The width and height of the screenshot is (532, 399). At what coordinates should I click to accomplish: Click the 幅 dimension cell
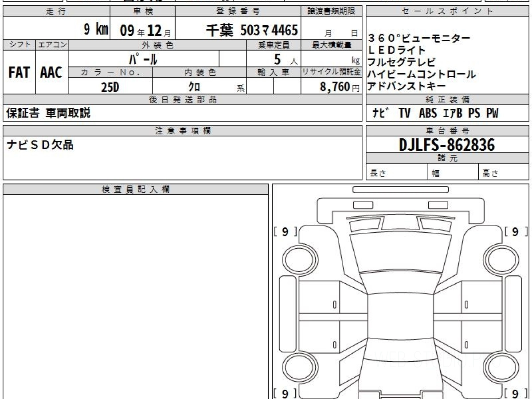tap(454, 172)
